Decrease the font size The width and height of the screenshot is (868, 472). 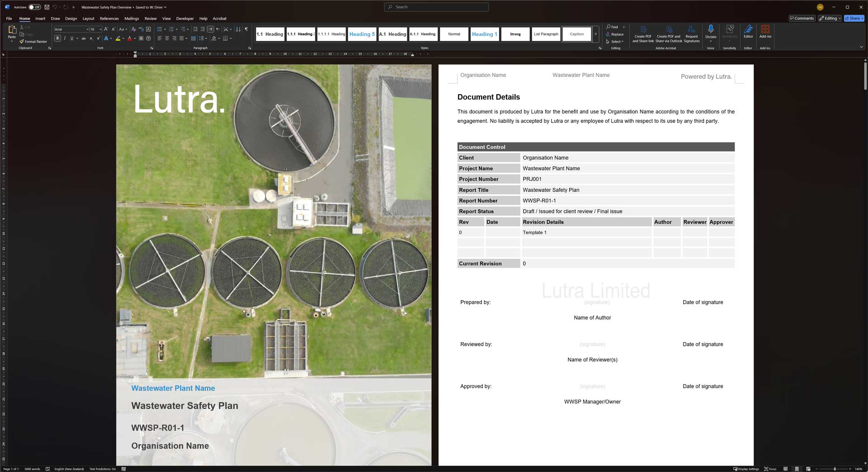pos(113,29)
